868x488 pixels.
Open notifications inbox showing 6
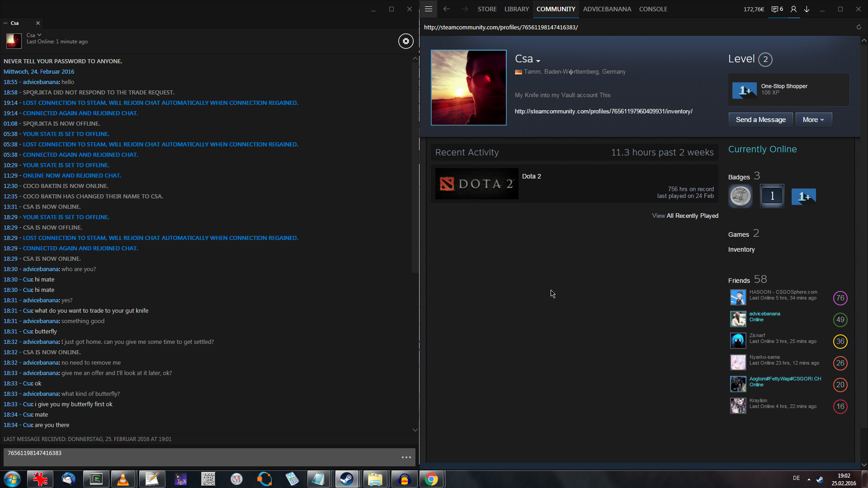(x=777, y=9)
